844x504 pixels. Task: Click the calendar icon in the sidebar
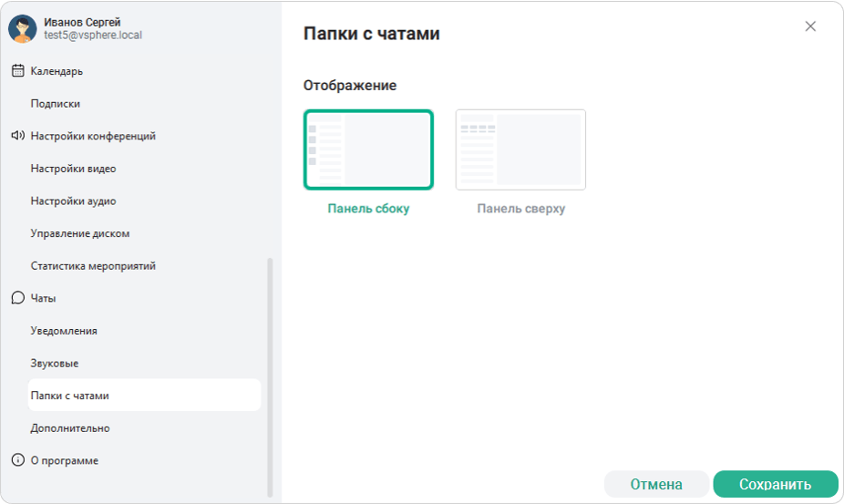[17, 70]
